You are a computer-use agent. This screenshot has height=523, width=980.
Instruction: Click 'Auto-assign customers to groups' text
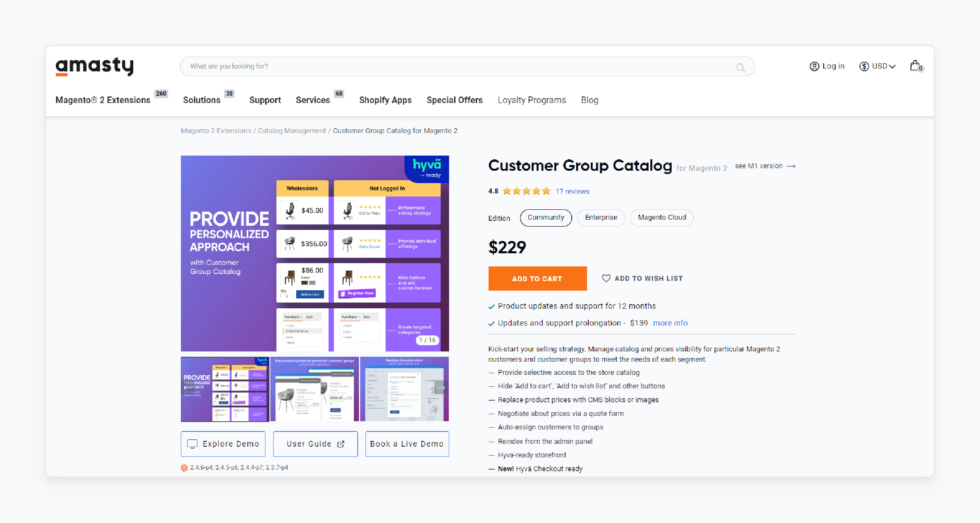tap(551, 427)
